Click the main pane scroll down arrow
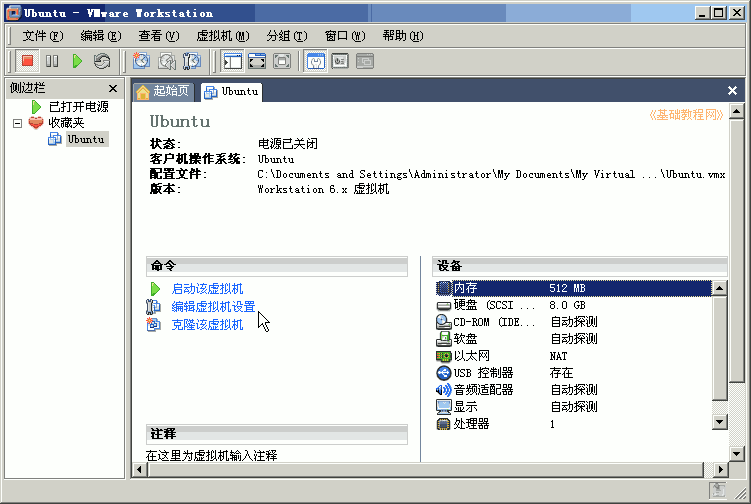Image resolution: width=751 pixels, height=504 pixels. pos(737,453)
